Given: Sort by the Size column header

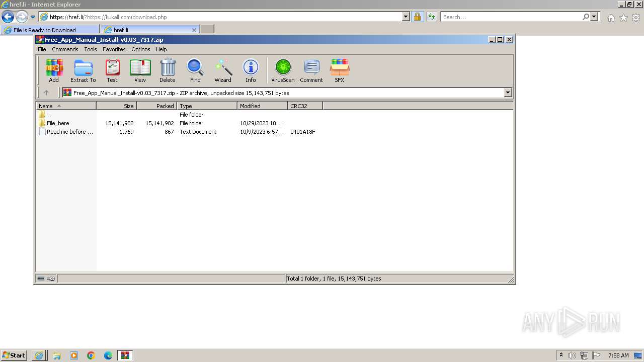Looking at the screenshot, I should click(116, 106).
